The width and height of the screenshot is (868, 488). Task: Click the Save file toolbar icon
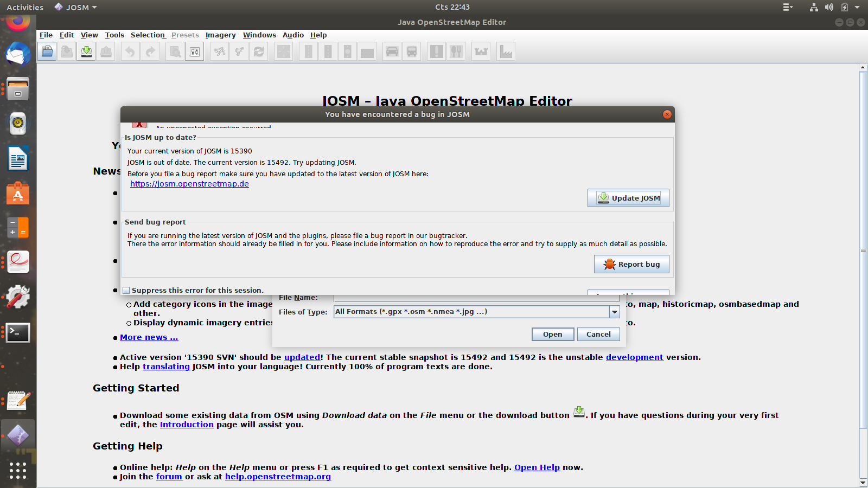(67, 52)
